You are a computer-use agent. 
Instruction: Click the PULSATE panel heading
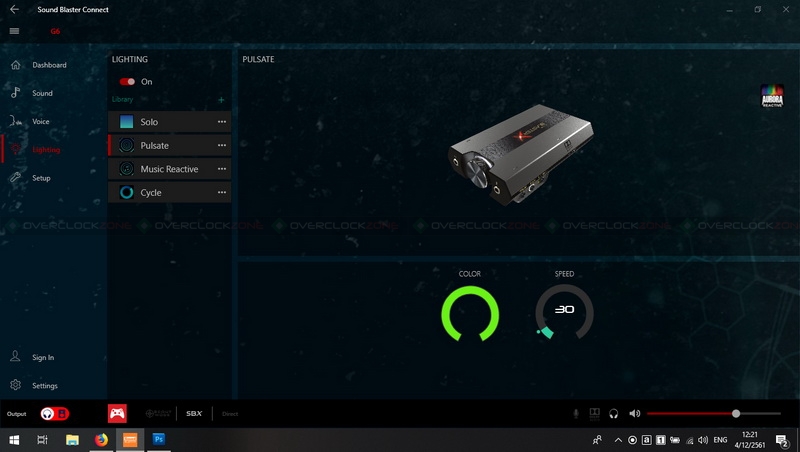tap(258, 59)
